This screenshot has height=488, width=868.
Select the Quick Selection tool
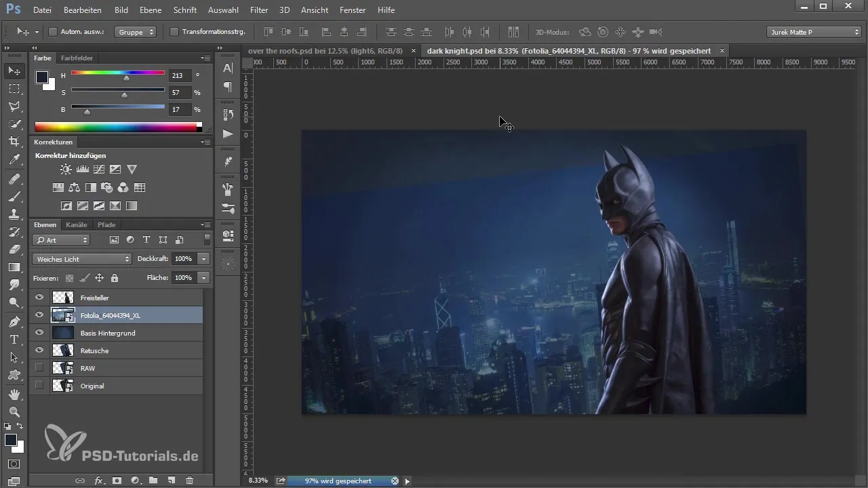[14, 124]
